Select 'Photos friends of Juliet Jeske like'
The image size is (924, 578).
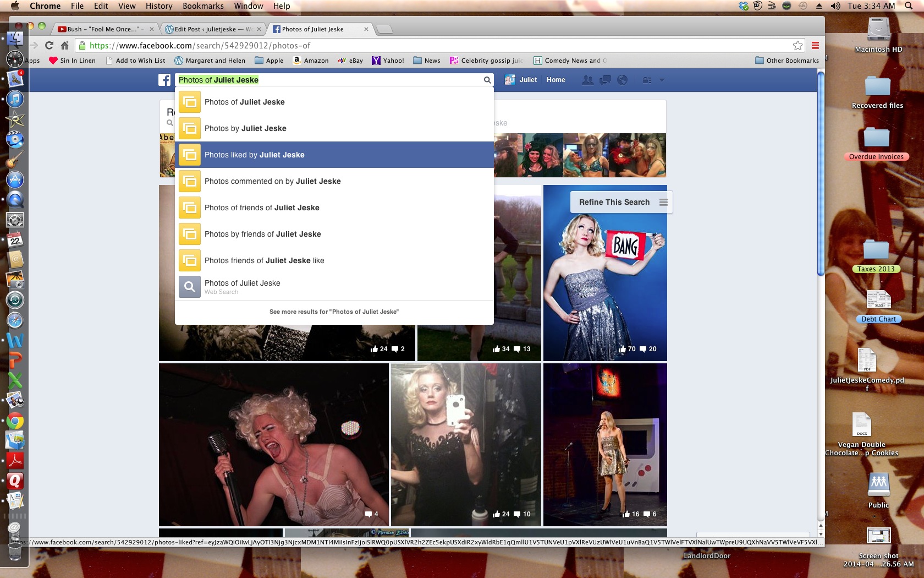click(x=334, y=260)
